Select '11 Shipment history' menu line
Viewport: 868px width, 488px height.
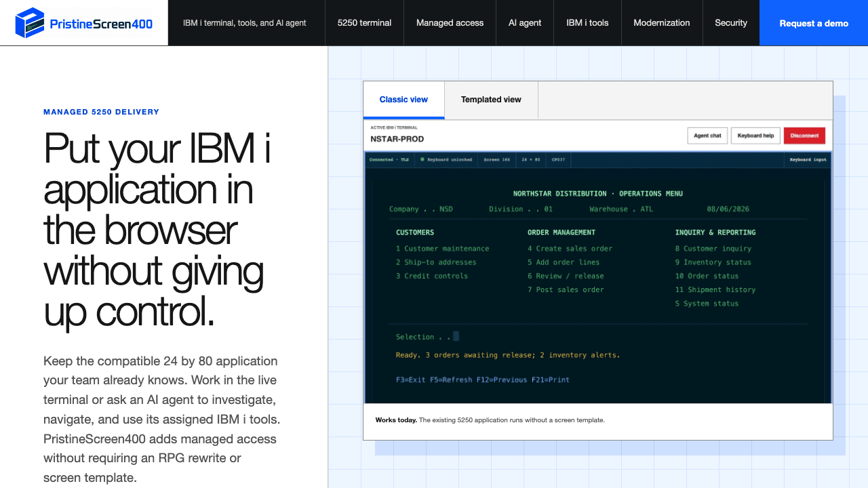pos(715,289)
